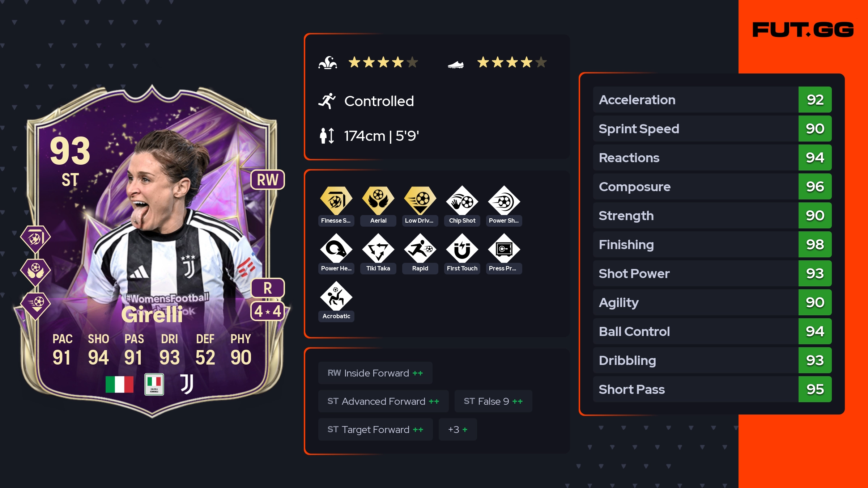The width and height of the screenshot is (868, 488).
Task: Click the ST Advanced Forward role
Action: coord(383,401)
